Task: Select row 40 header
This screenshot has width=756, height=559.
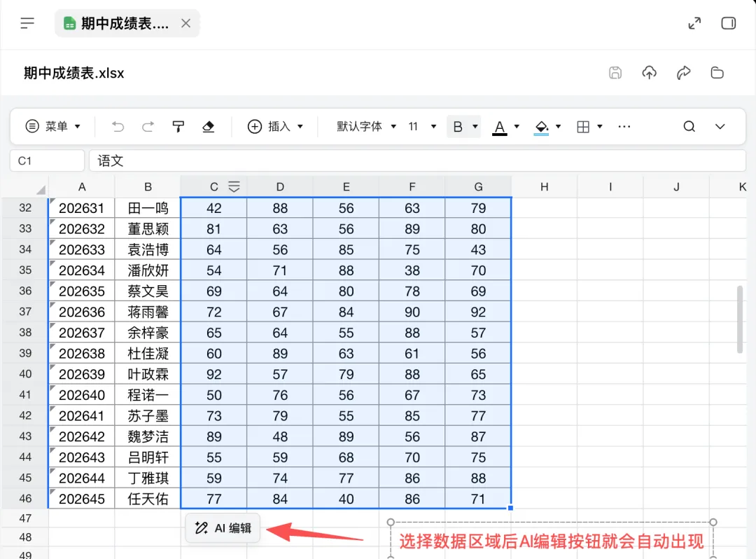Action: 25,374
